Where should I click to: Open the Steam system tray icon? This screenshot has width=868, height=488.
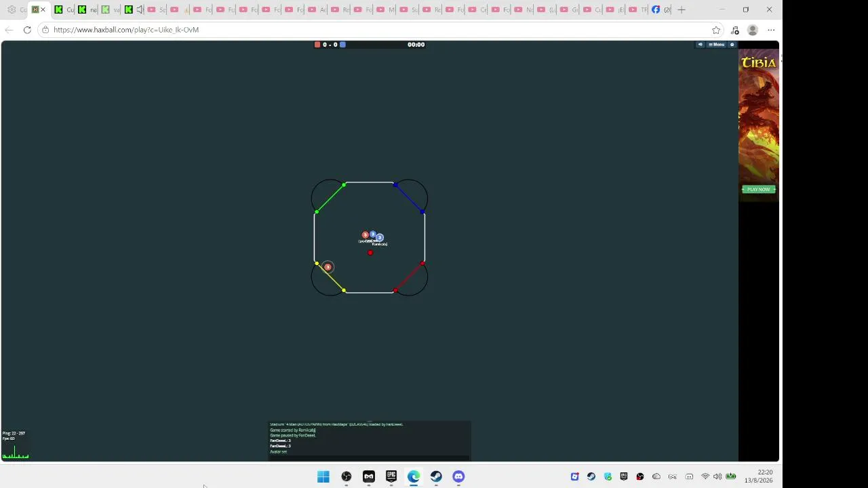(591, 476)
